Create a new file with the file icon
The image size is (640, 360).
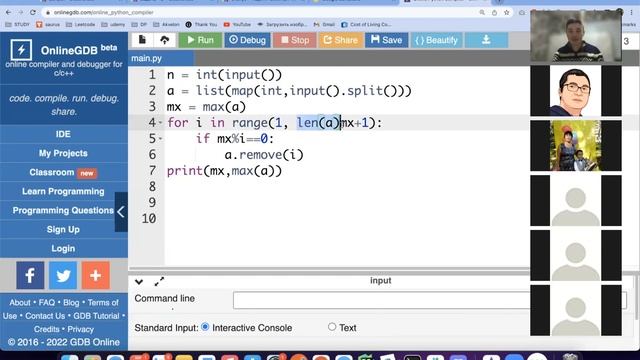(142, 40)
